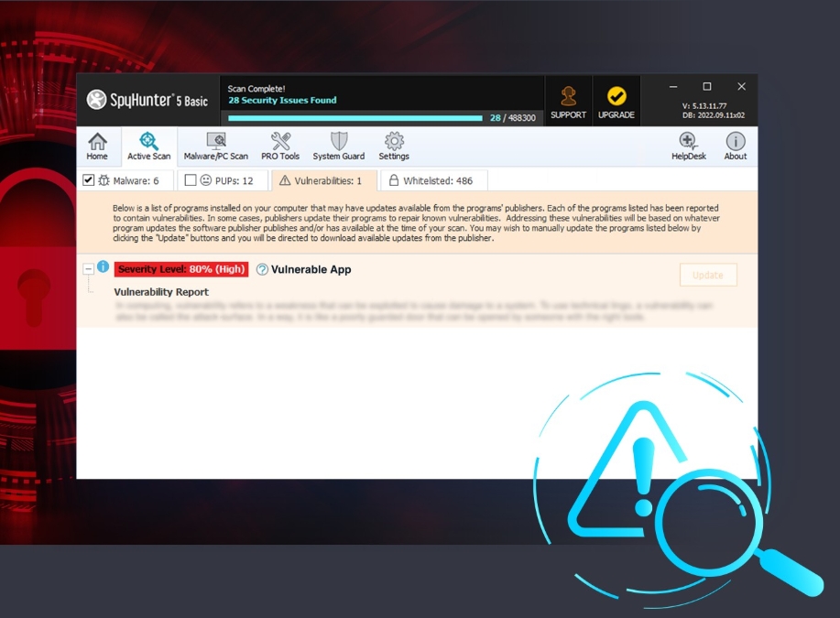The height and width of the screenshot is (618, 840).
Task: Select the Active Scan icon
Action: click(x=148, y=146)
